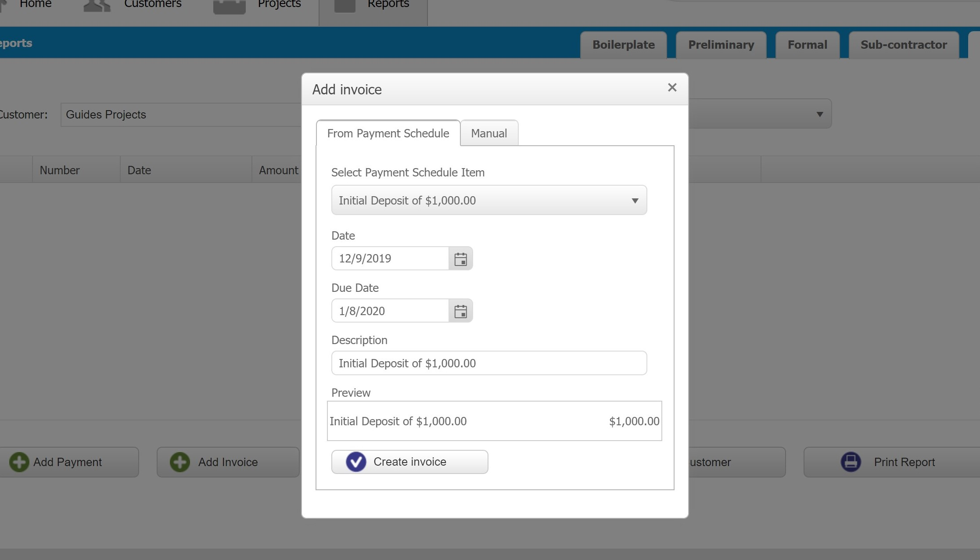Viewport: 980px width, 560px height.
Task: Close the Add invoice dialog
Action: coord(672,87)
